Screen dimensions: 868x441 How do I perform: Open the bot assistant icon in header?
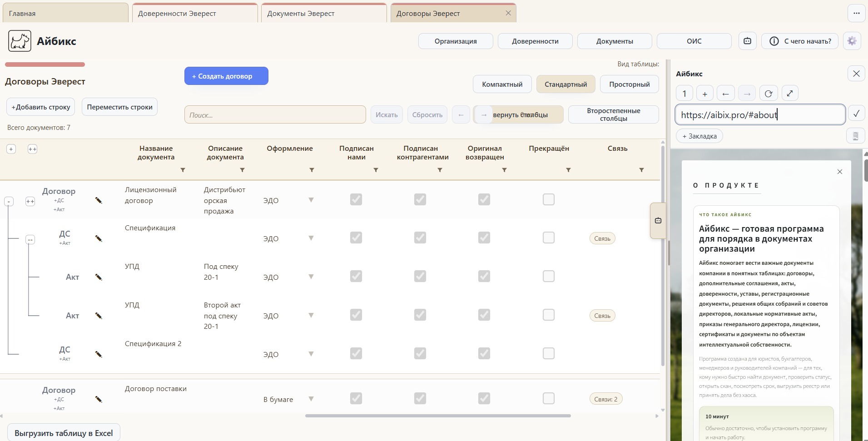tap(747, 41)
